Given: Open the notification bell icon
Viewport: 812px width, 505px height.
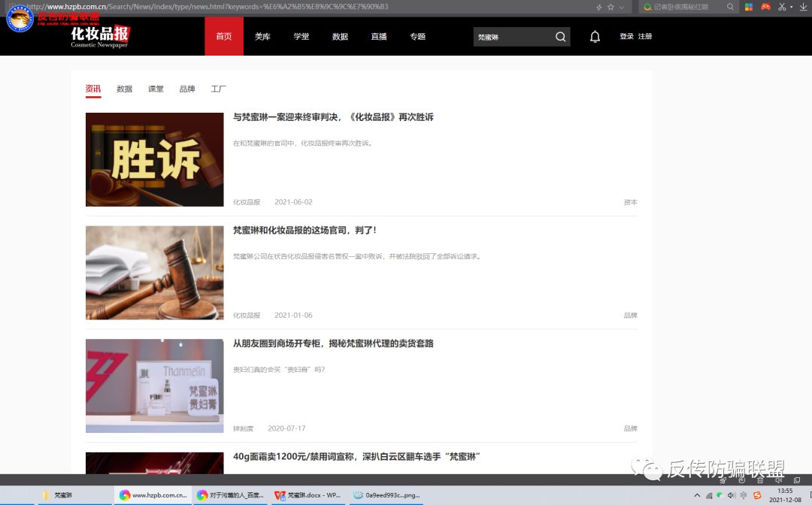Looking at the screenshot, I should [595, 36].
